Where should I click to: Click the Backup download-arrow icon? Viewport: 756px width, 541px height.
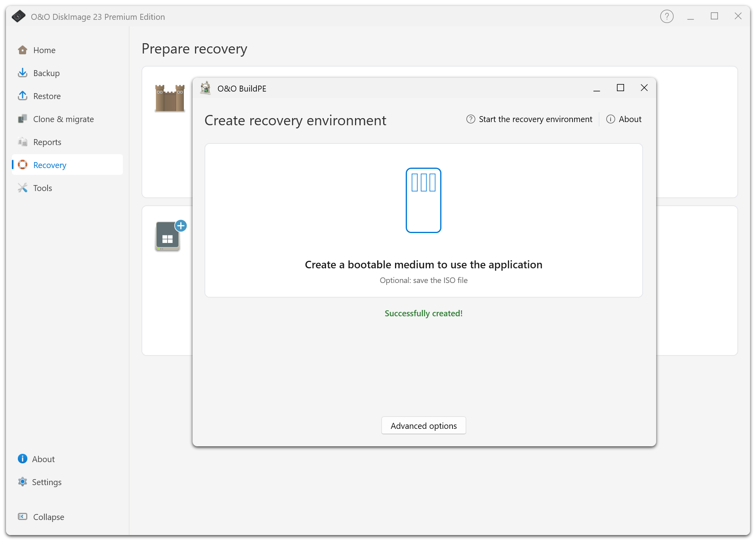[x=23, y=73]
